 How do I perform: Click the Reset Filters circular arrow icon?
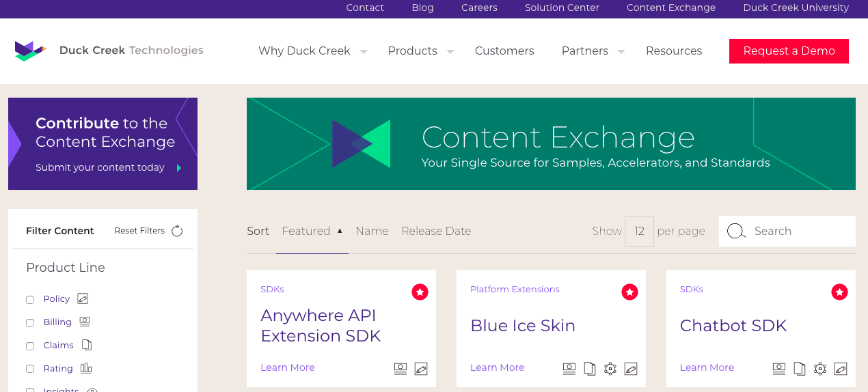(177, 231)
